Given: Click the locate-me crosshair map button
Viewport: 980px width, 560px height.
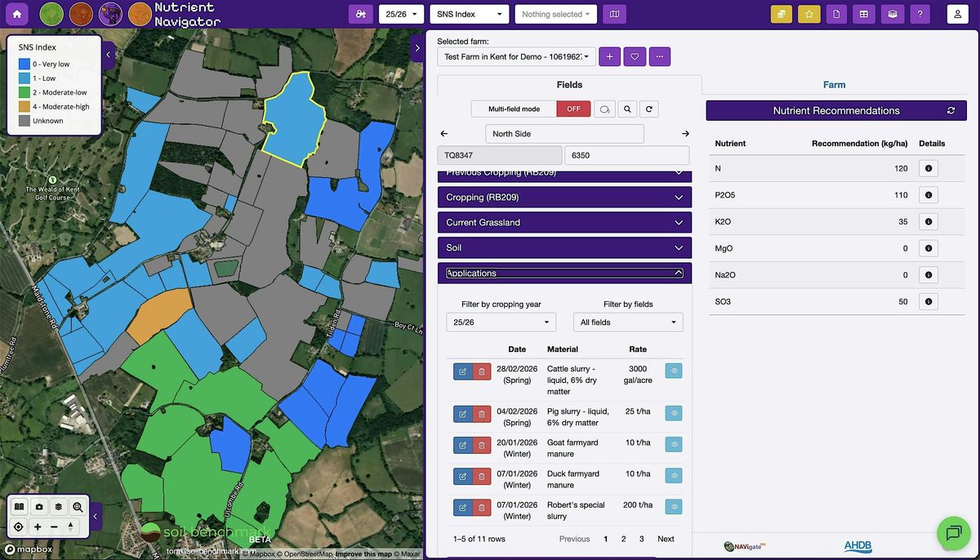Looking at the screenshot, I should pos(19,527).
